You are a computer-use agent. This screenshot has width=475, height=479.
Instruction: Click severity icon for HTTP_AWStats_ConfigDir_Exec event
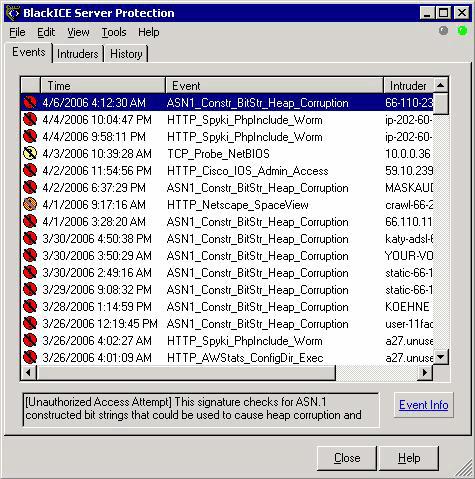[x=30, y=357]
